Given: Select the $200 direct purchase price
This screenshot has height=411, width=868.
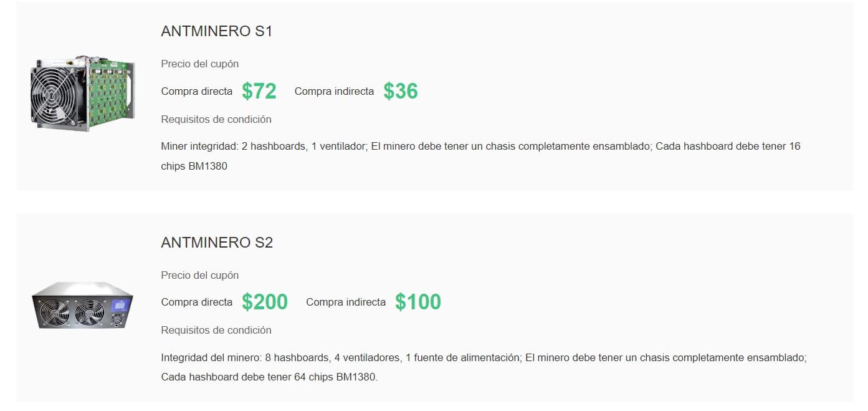Looking at the screenshot, I should pos(265,302).
